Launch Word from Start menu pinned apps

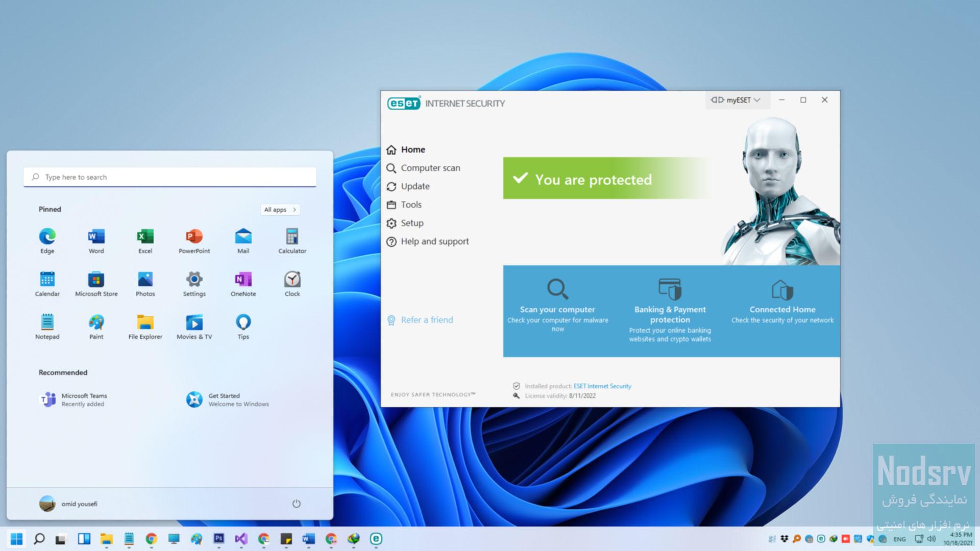96,241
